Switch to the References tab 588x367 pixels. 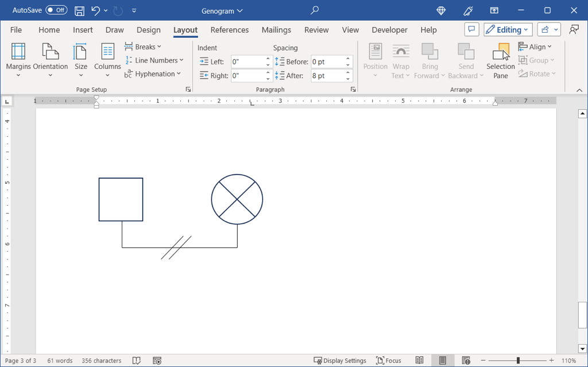pos(229,30)
